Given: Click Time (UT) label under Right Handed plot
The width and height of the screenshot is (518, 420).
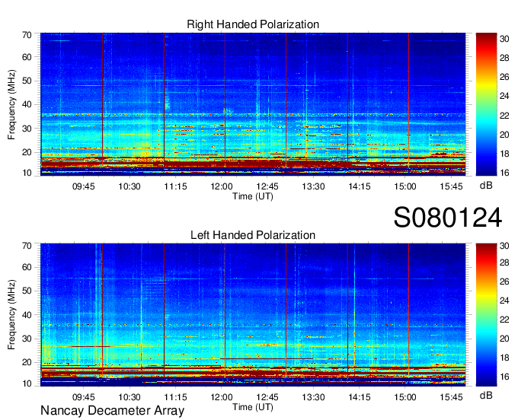Looking at the screenshot, I should pos(253,196).
